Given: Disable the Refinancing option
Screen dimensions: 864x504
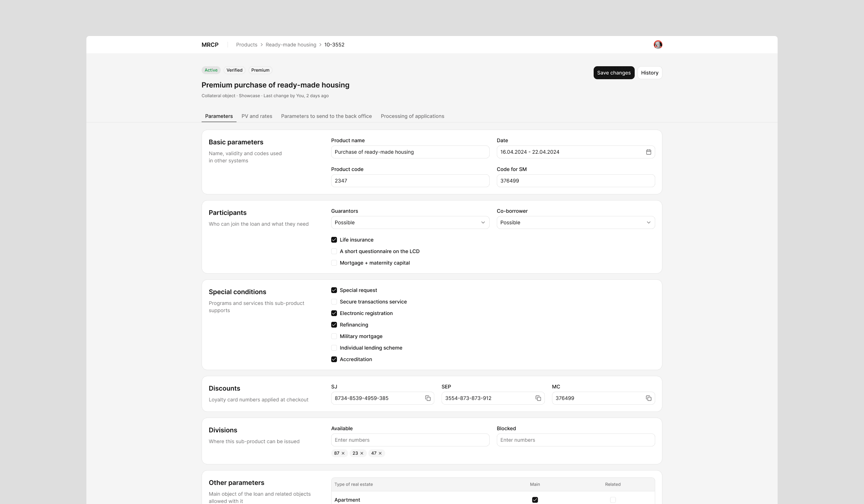Looking at the screenshot, I should [x=334, y=325].
